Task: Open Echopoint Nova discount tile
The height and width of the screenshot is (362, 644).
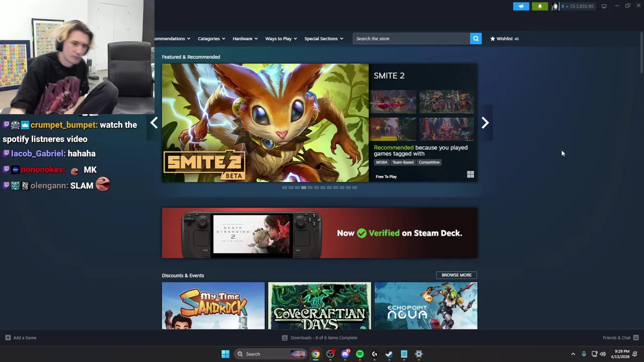Action: click(426, 306)
